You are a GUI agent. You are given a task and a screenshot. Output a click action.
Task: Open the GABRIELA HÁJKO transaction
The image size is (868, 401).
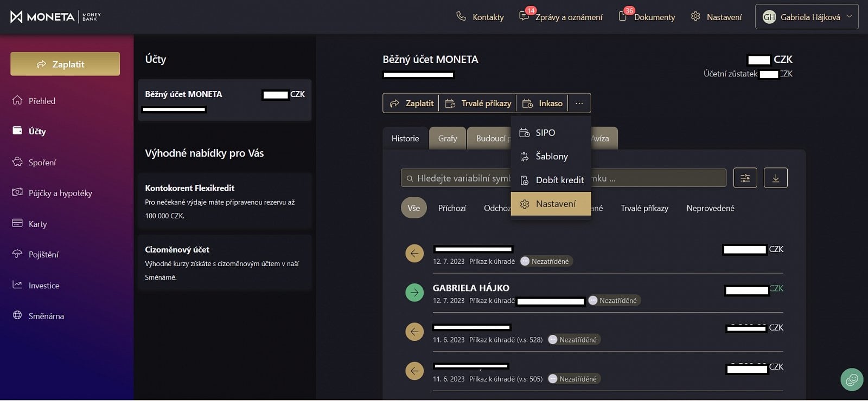[594, 293]
